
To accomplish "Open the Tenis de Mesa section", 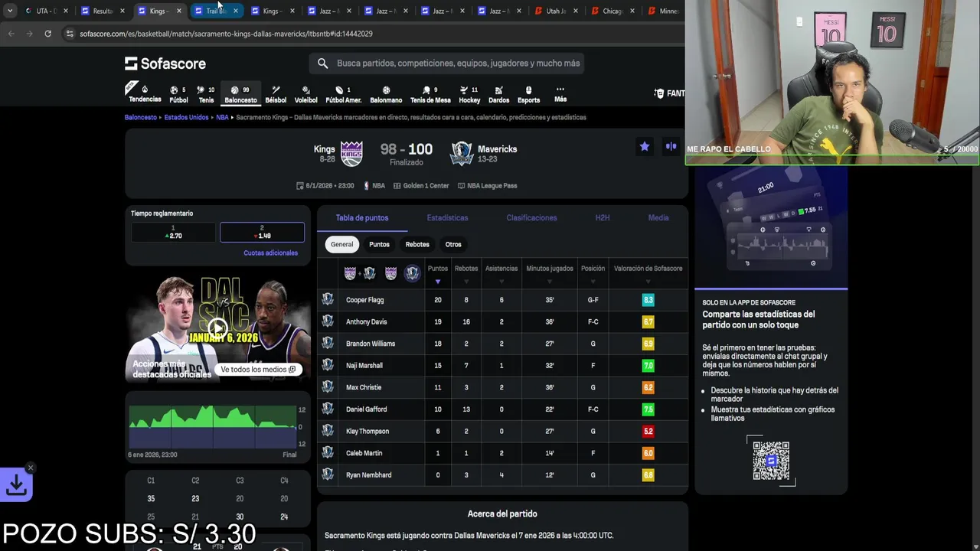I will pos(430,94).
